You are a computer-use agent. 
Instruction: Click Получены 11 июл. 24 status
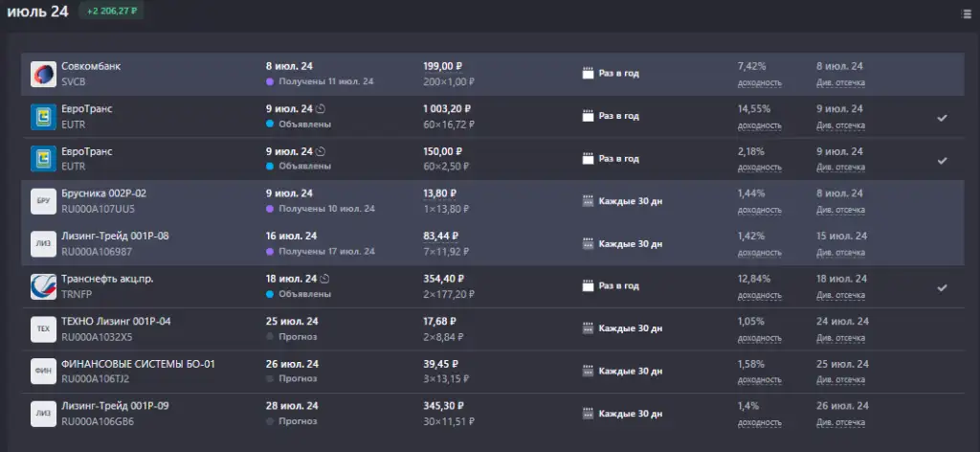click(326, 81)
